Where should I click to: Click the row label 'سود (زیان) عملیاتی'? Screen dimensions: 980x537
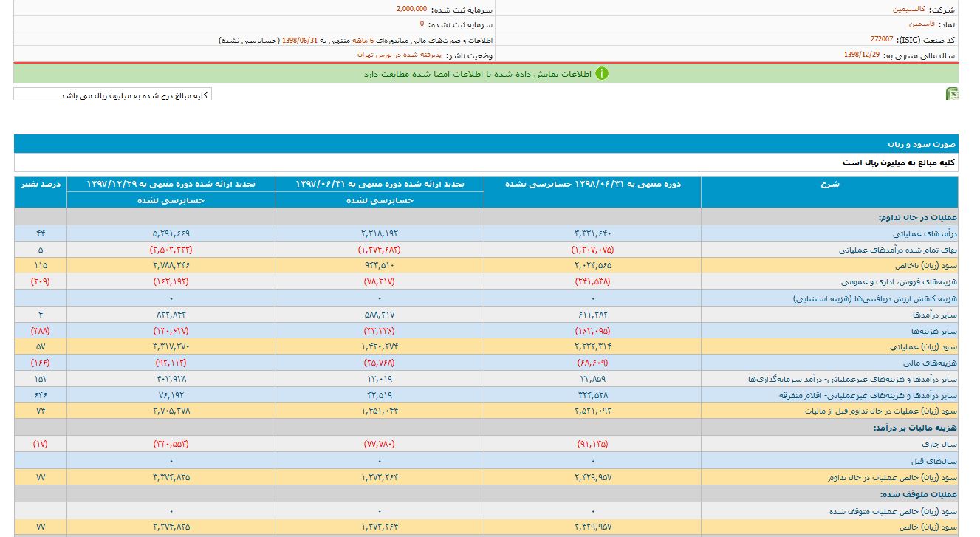(x=925, y=347)
